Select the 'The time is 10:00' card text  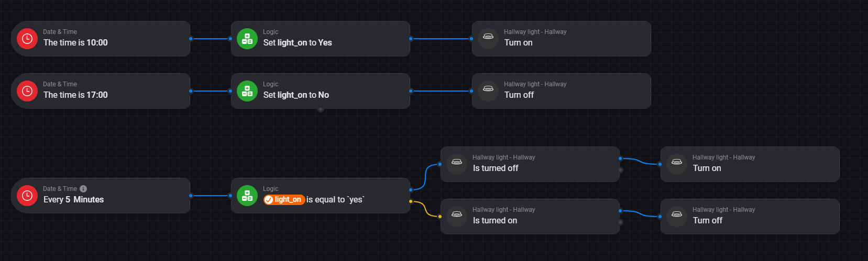point(75,43)
